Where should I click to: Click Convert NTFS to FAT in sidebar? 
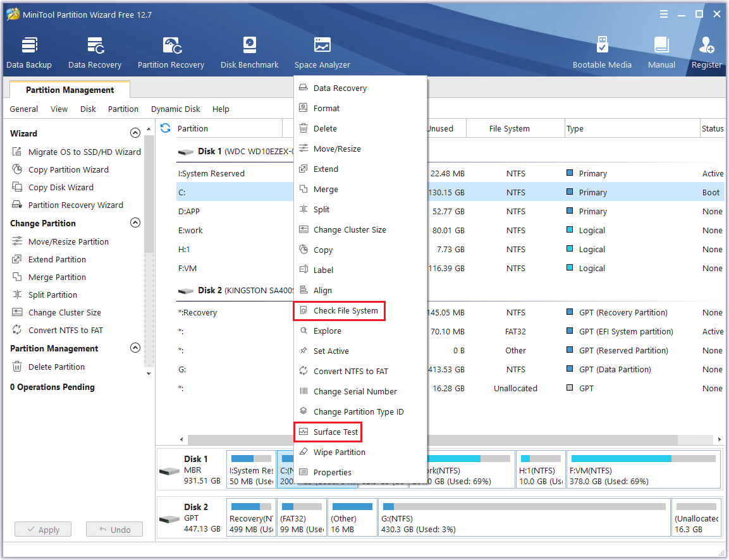coord(65,331)
